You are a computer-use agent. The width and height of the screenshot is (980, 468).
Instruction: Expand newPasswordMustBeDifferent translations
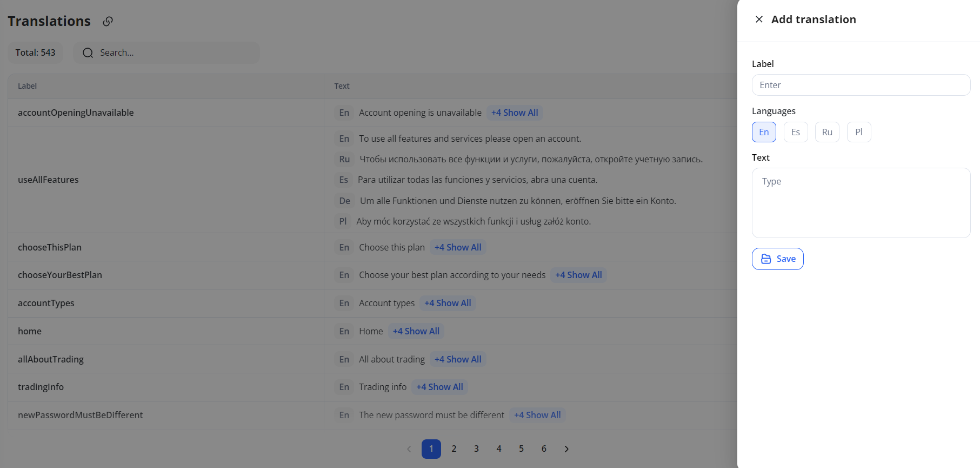537,415
